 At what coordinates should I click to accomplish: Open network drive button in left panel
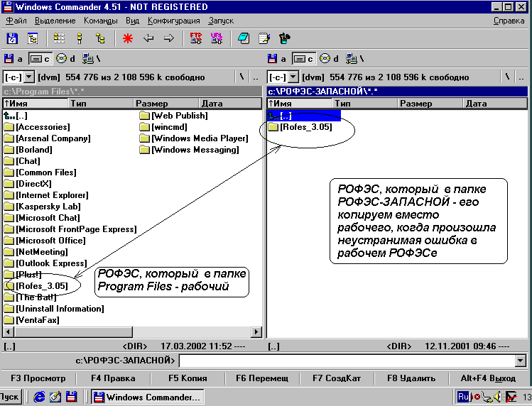click(91, 59)
